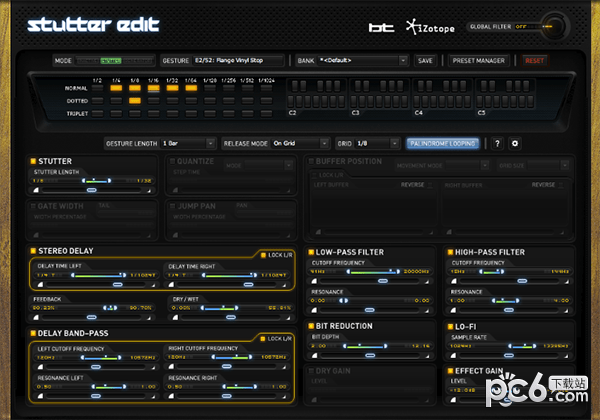Click the Dry / Wet curve slider
Image resolution: width=600 pixels, height=420 pixels.
(231, 317)
